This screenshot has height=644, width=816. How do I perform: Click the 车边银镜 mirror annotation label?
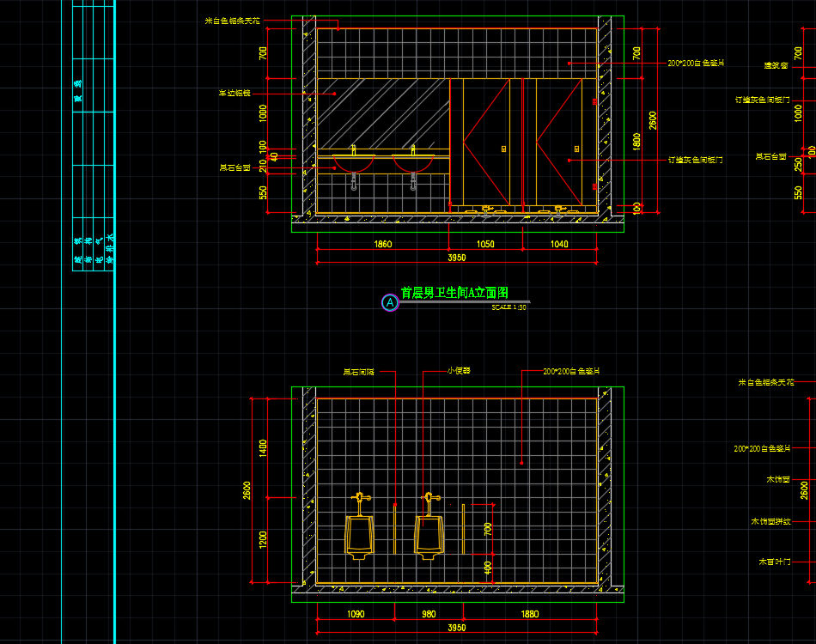pos(234,92)
